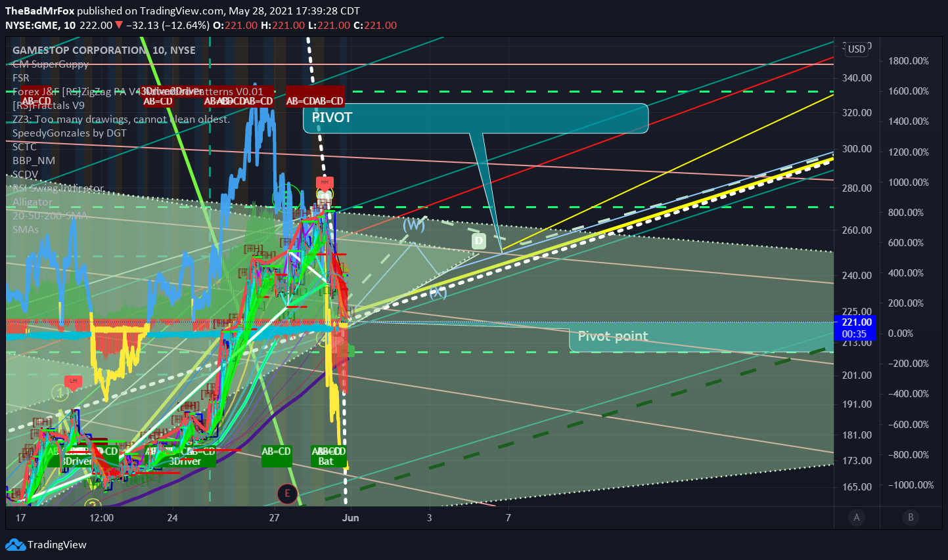948x560 pixels.
Task: Open the E earnings marker
Action: (287, 493)
